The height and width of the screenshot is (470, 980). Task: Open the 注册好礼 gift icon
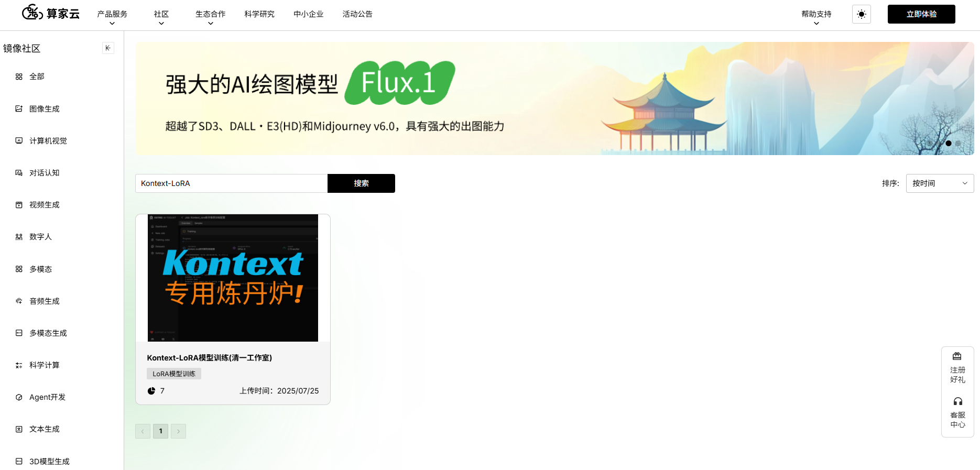(x=957, y=356)
